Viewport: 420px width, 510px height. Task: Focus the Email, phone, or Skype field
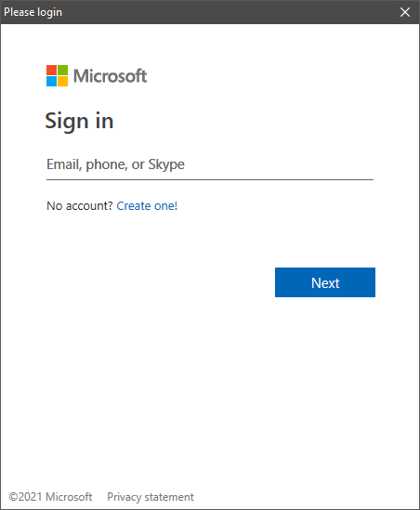[210, 164]
